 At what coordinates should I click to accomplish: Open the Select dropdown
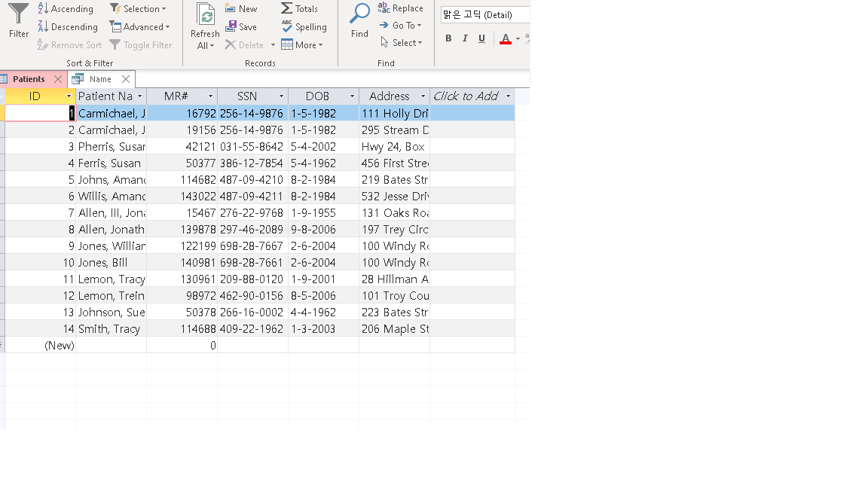[402, 43]
